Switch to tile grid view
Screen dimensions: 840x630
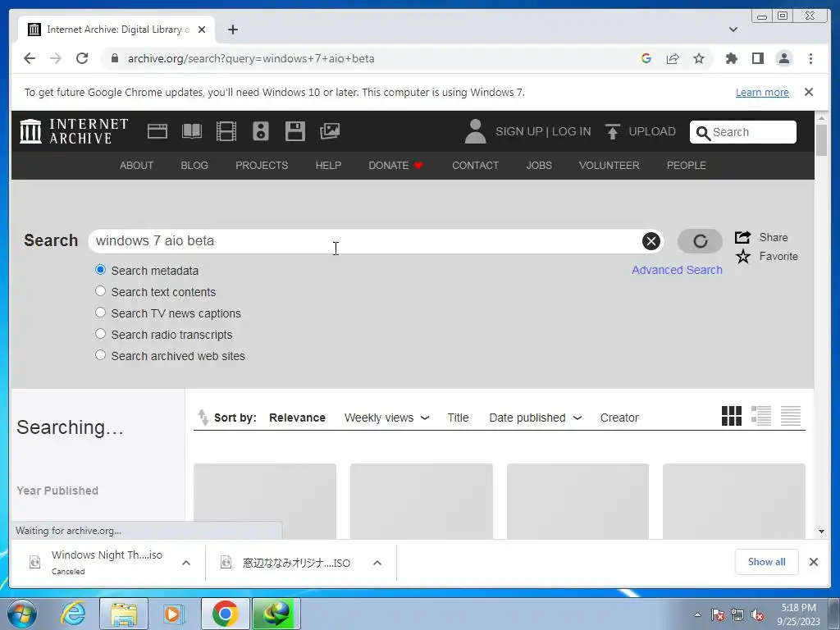[731, 416]
